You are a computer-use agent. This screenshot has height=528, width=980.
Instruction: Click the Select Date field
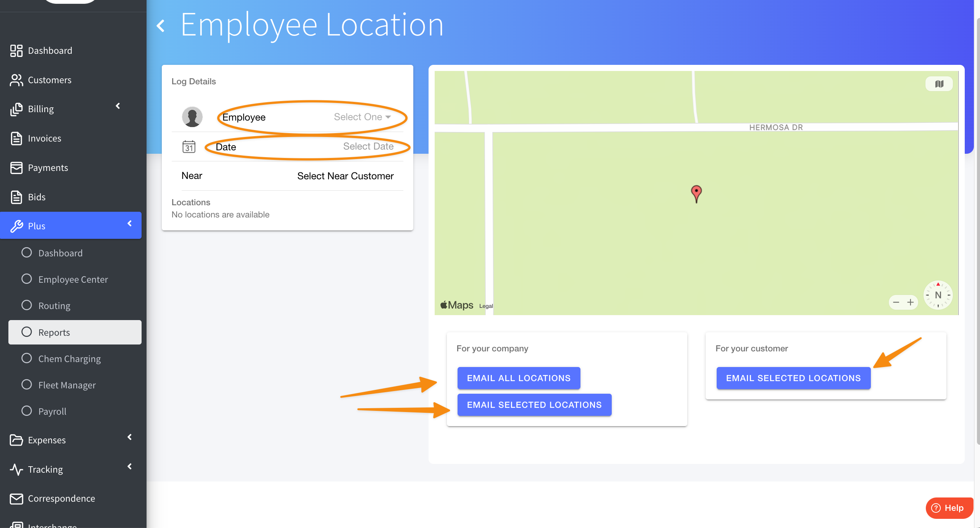368,146
